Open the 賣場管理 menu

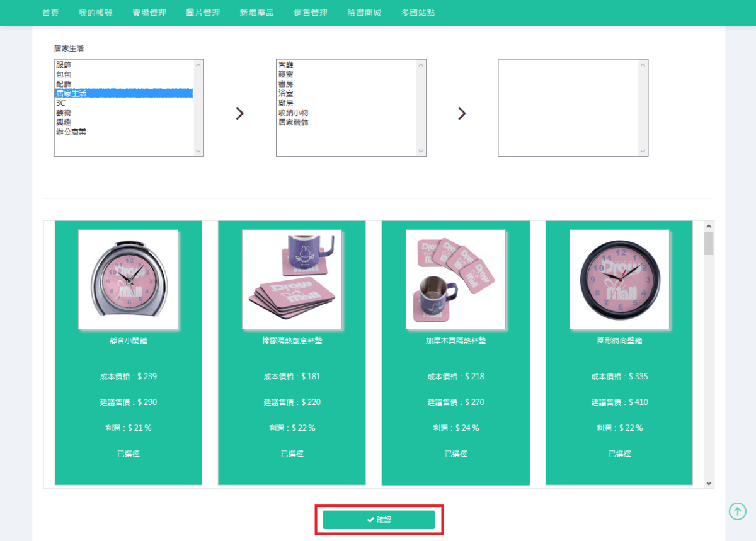click(x=149, y=13)
